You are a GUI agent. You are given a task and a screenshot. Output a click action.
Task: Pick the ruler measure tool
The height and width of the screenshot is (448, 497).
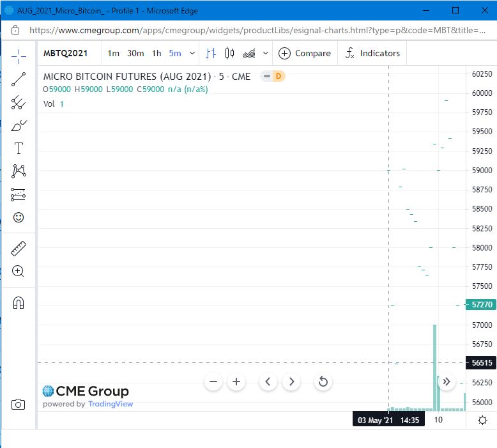click(19, 249)
